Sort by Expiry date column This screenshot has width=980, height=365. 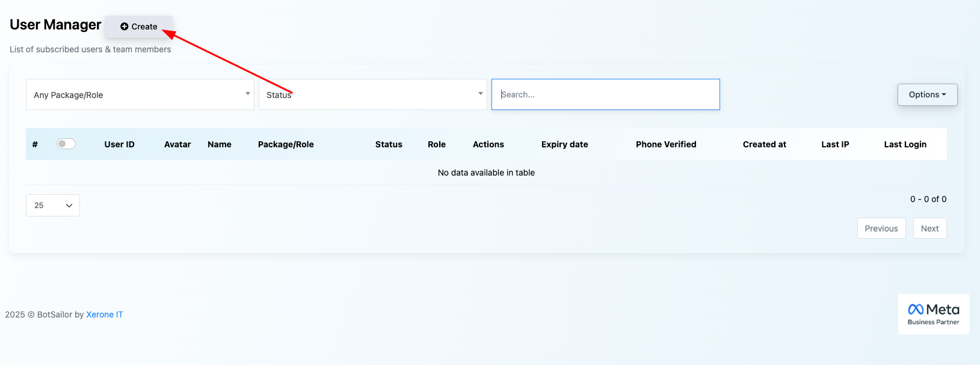point(564,144)
